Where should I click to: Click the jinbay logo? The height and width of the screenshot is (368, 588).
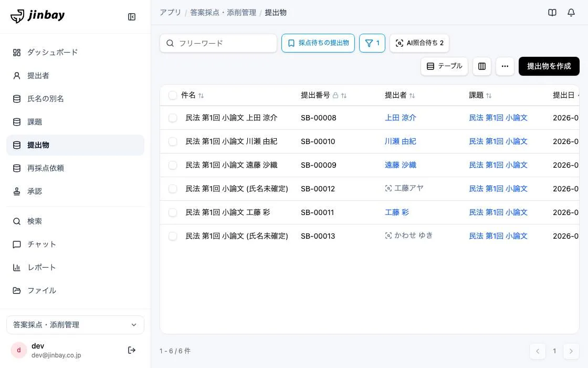click(x=37, y=16)
